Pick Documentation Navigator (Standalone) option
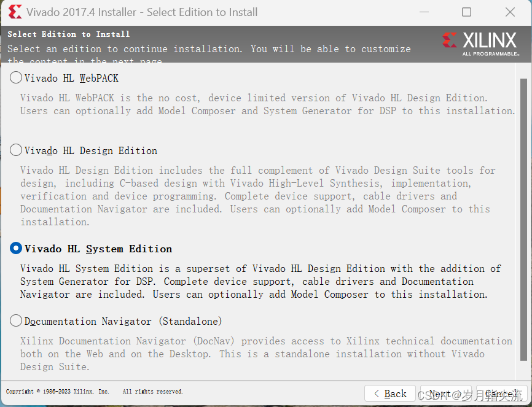 (x=16, y=320)
